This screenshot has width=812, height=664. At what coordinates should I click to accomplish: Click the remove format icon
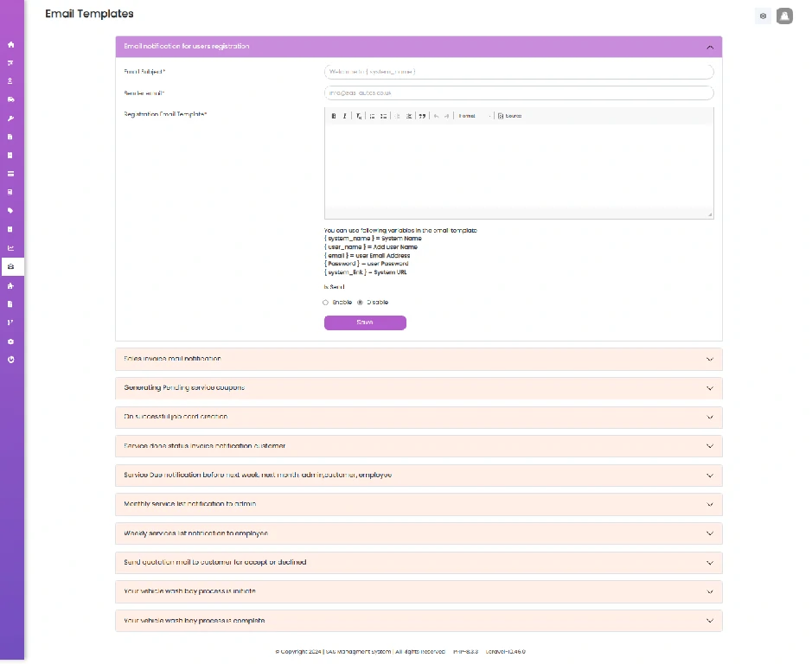(359, 116)
